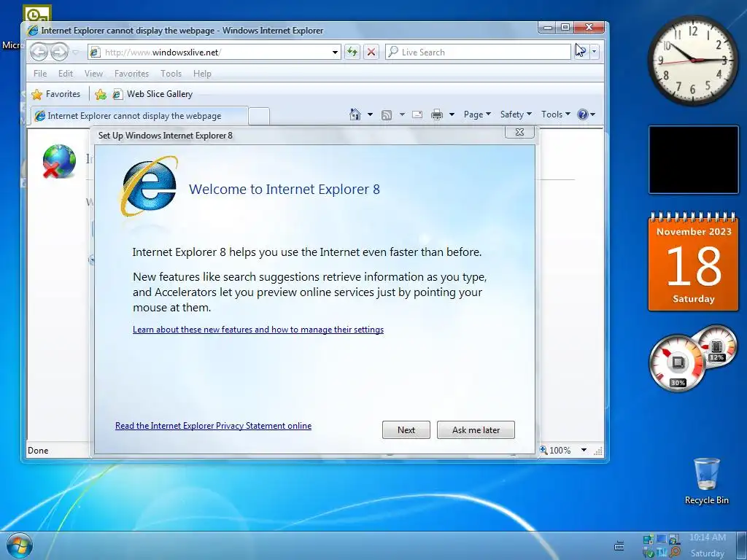747x560 pixels.
Task: Click the Ask me later button
Action: [x=476, y=430]
